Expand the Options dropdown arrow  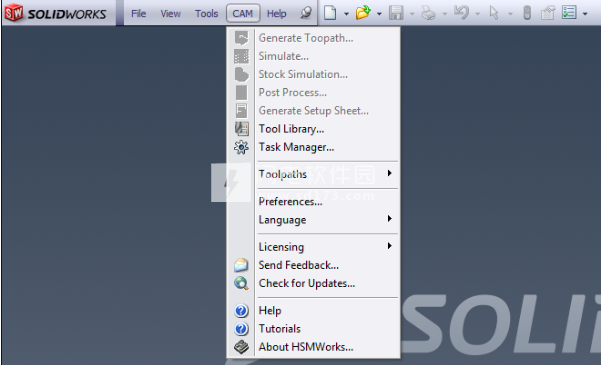pyautogui.click(x=585, y=14)
